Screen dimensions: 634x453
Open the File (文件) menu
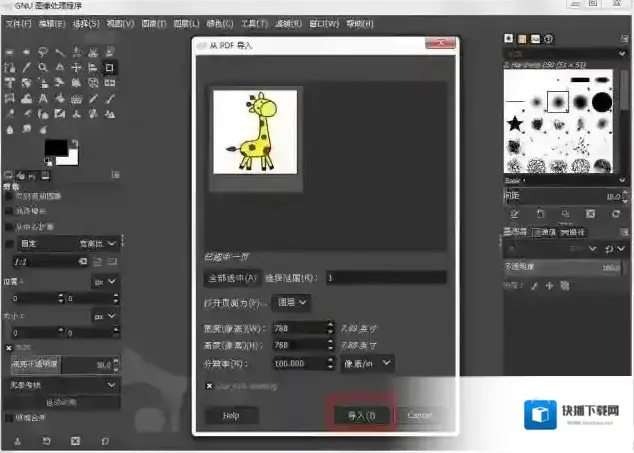pos(18,21)
